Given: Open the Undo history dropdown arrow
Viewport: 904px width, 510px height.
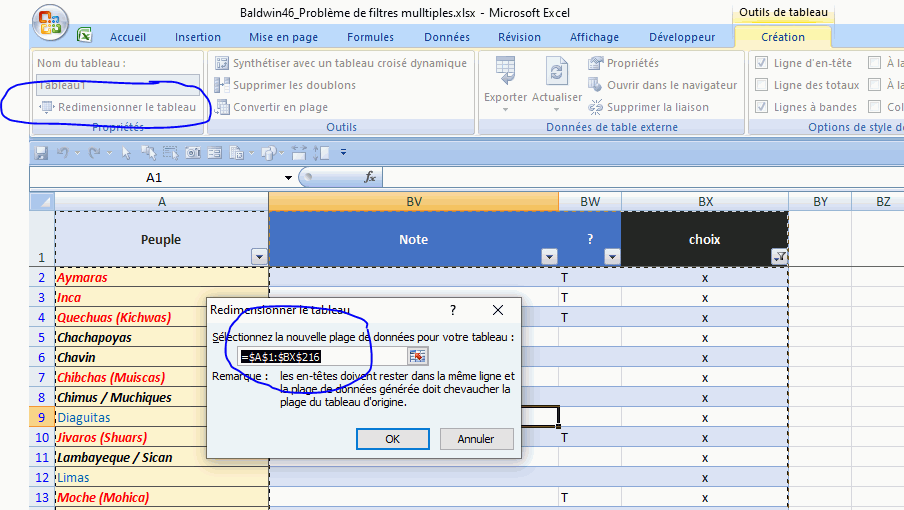Looking at the screenshot, I should (77, 153).
